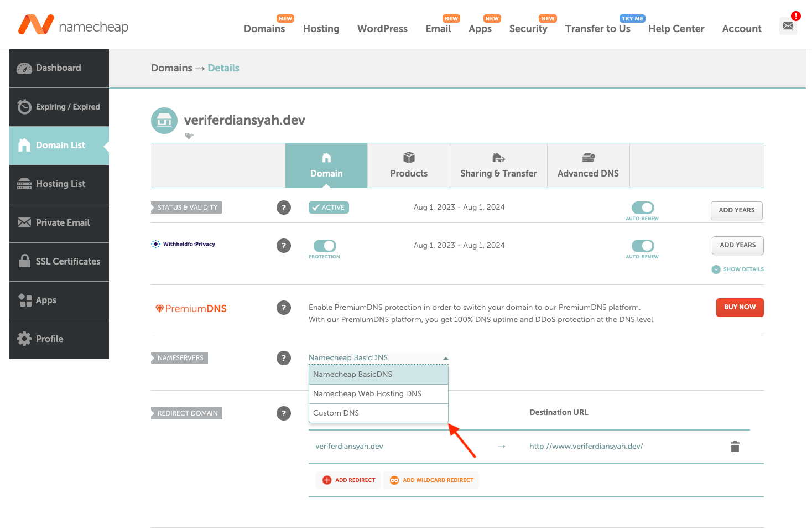
Task: Click the Namecheap logo
Action: point(73,25)
